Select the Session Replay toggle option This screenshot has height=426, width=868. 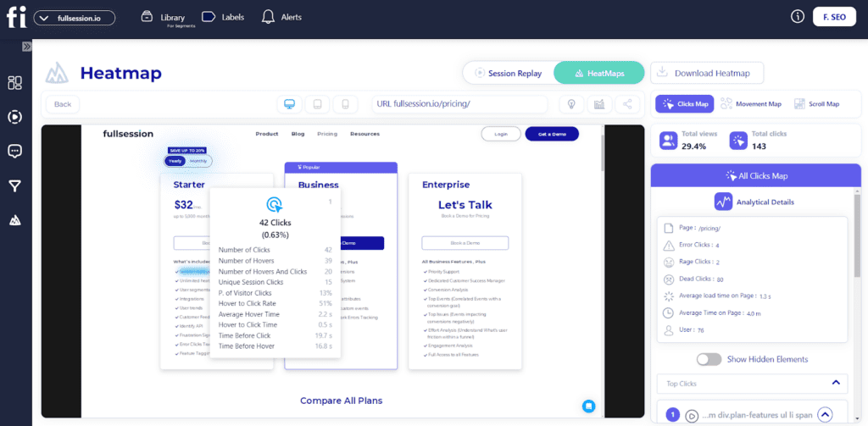tap(509, 73)
